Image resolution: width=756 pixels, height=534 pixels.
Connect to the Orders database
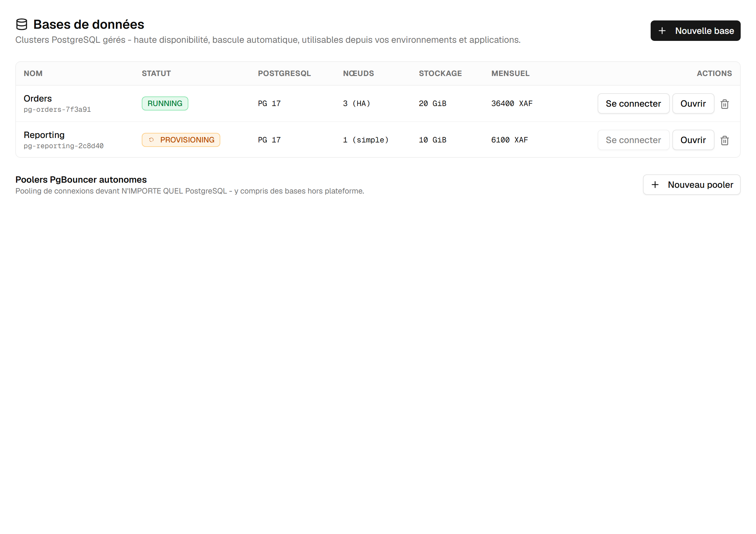point(633,103)
